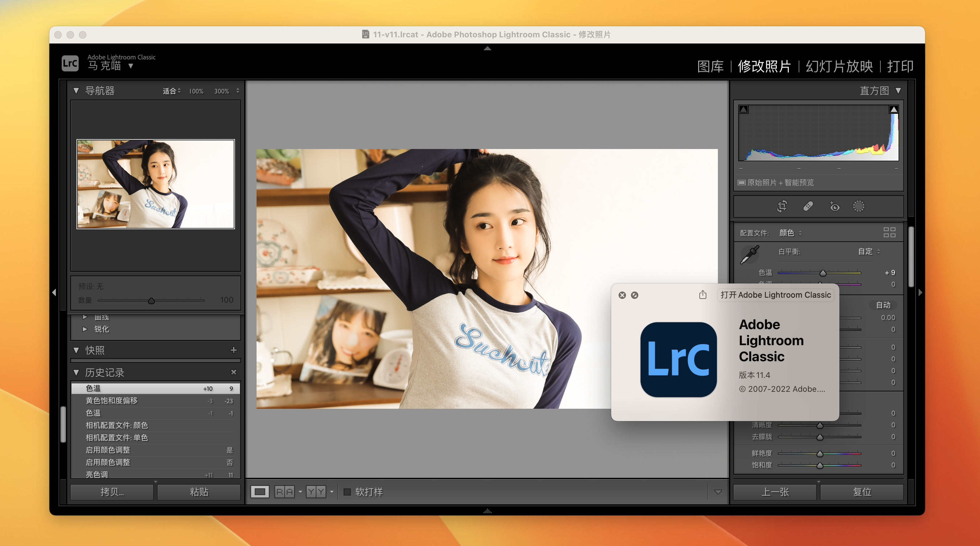Click the 拷贝 copy settings button
The image size is (980, 546).
click(x=112, y=492)
